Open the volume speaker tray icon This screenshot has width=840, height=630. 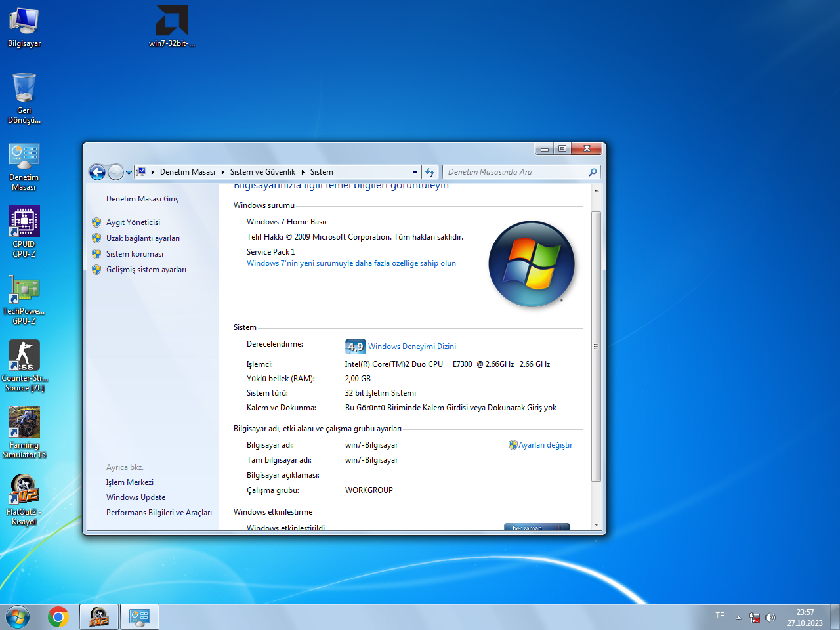pyautogui.click(x=770, y=618)
